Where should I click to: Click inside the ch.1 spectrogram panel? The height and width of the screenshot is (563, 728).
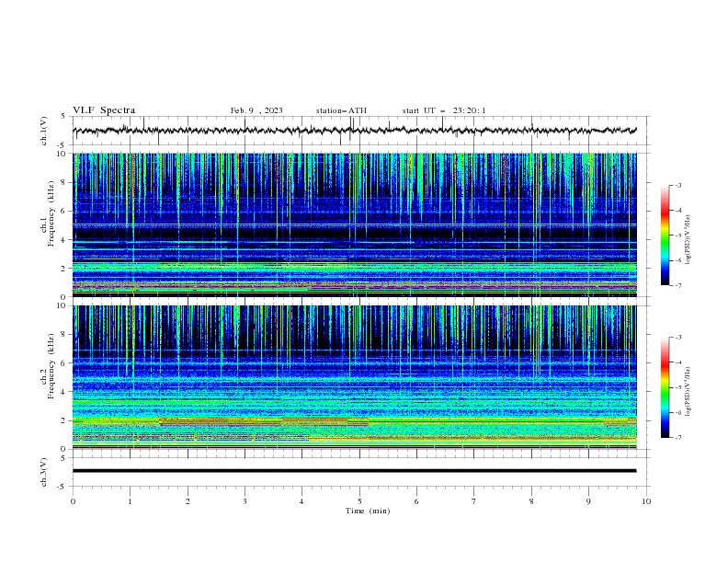(x=354, y=224)
